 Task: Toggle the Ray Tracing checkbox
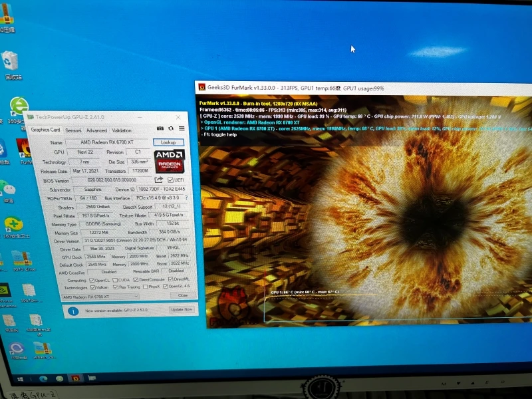pos(116,287)
